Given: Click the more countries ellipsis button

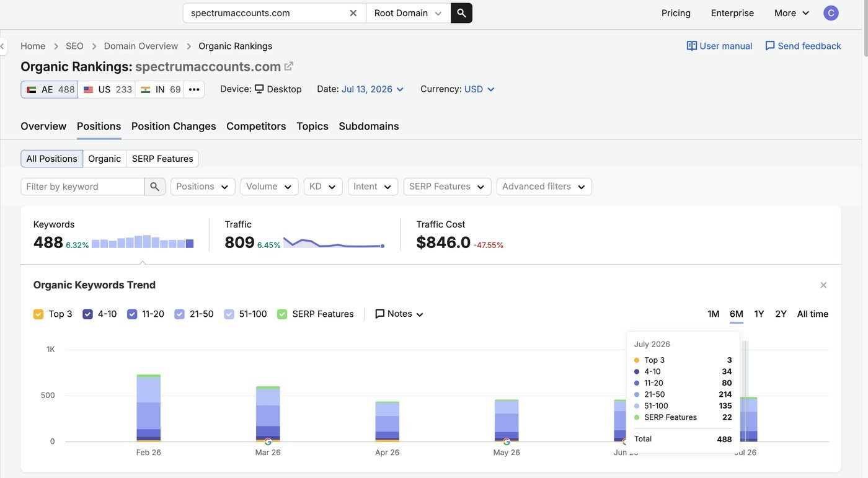Looking at the screenshot, I should [x=194, y=89].
